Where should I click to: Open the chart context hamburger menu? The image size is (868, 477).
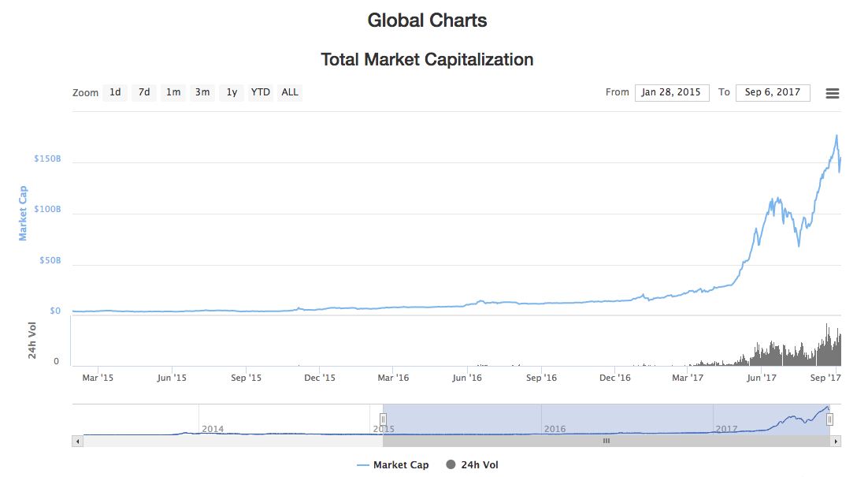pyautogui.click(x=832, y=93)
